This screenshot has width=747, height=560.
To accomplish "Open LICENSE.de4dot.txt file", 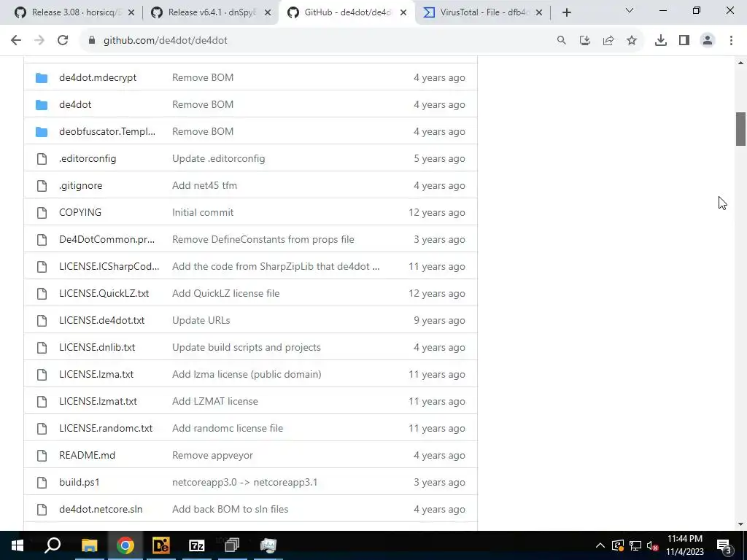I will [102, 321].
